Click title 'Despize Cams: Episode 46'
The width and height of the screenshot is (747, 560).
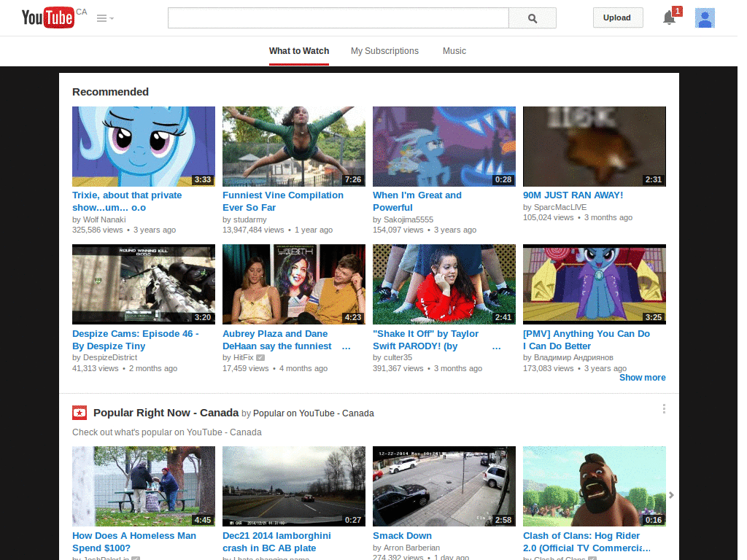tap(135, 340)
